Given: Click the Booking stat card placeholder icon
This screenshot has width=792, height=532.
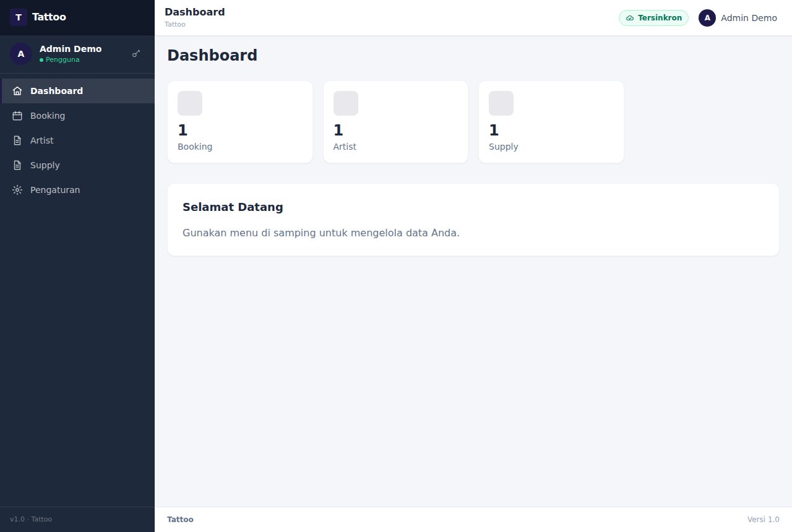Looking at the screenshot, I should pyautogui.click(x=190, y=103).
